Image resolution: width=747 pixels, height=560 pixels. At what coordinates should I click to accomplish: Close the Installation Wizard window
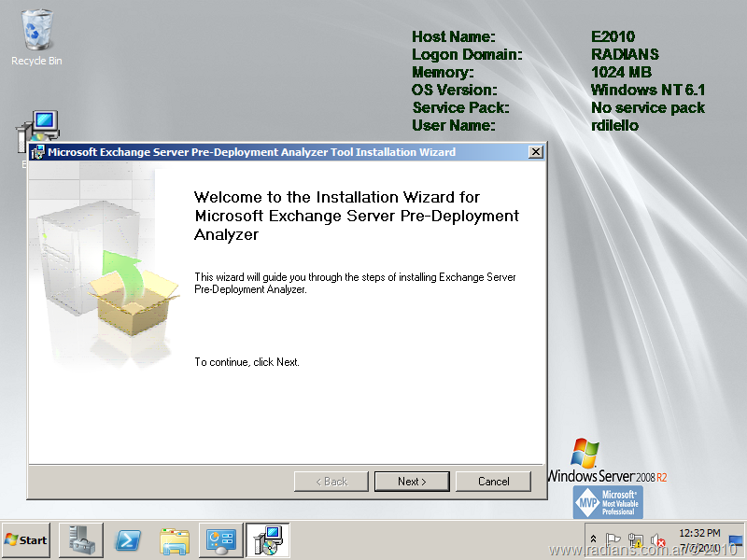tap(535, 152)
